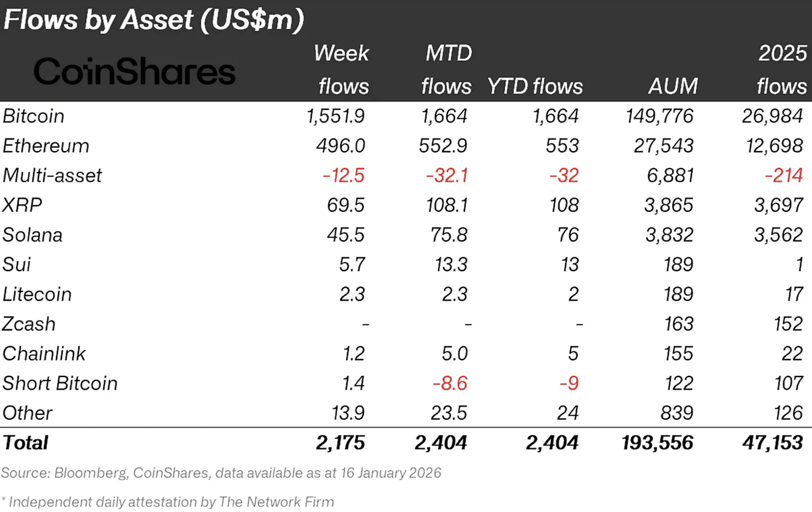
Task: Select the MTD flows column header
Action: coord(446,70)
